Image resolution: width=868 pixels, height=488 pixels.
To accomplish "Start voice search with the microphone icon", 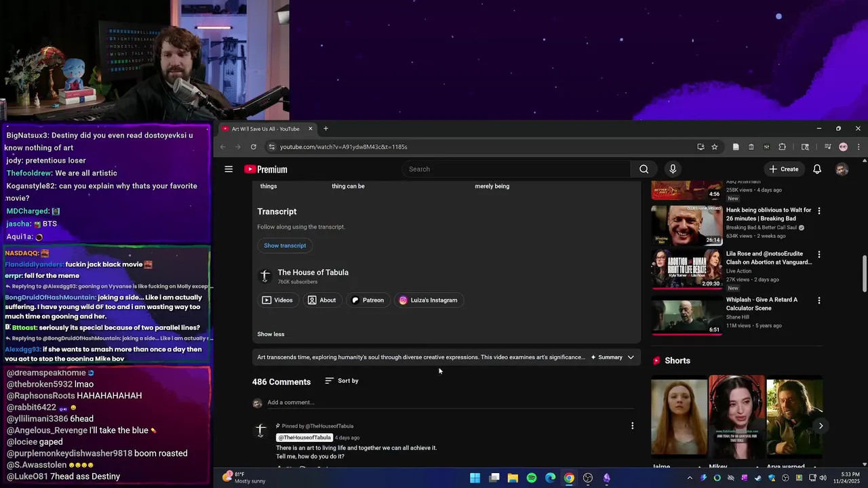I will pos(673,169).
